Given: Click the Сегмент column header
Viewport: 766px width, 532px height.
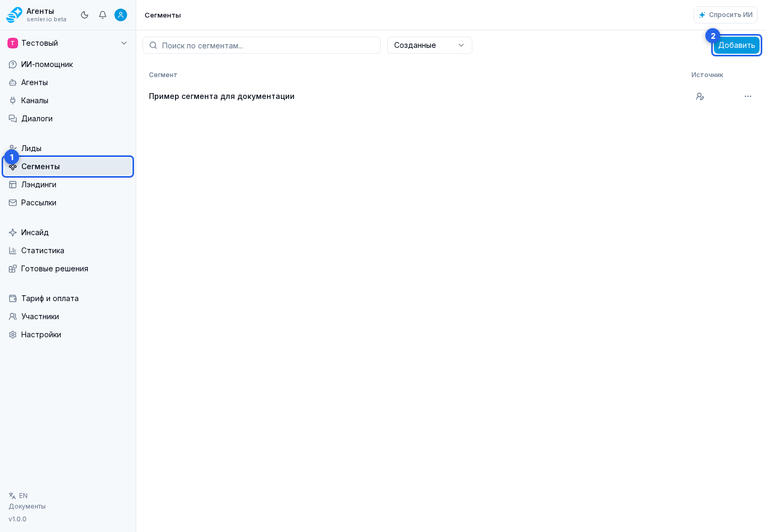Looking at the screenshot, I should 163,75.
